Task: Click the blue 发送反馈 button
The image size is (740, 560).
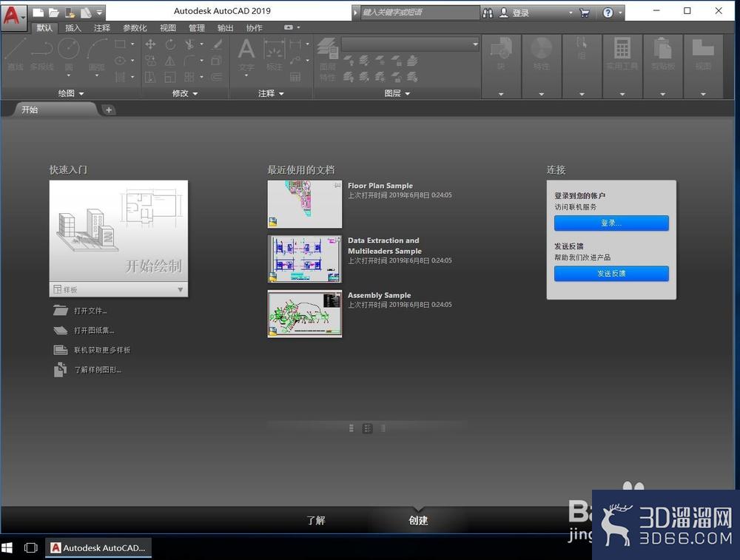Action: [x=611, y=274]
